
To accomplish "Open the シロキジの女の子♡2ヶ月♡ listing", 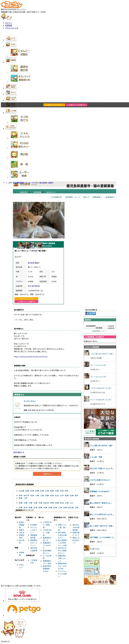I will click(x=101, y=388).
